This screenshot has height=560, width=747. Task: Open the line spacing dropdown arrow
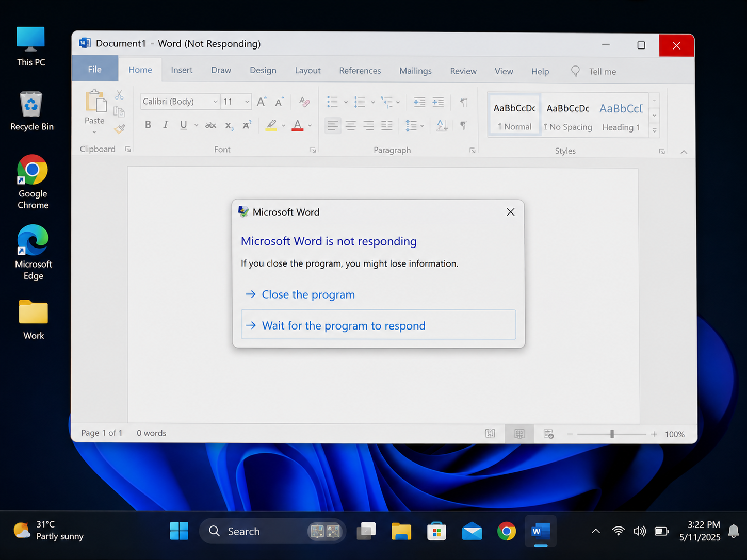(422, 125)
